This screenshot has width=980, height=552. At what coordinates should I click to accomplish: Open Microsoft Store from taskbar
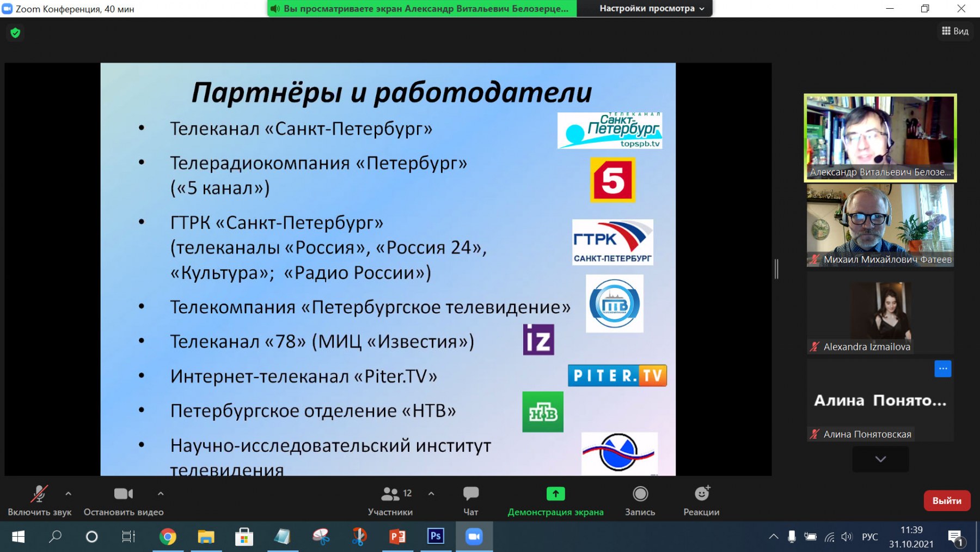(244, 537)
